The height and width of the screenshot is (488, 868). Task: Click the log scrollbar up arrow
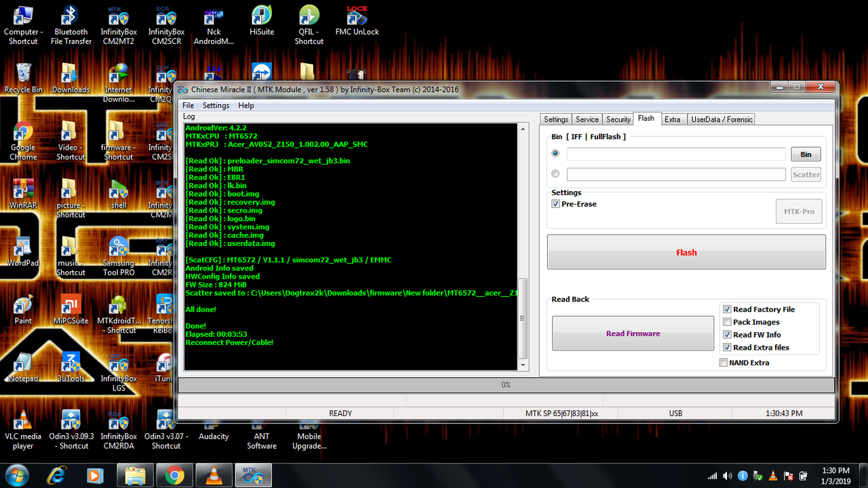[x=522, y=128]
